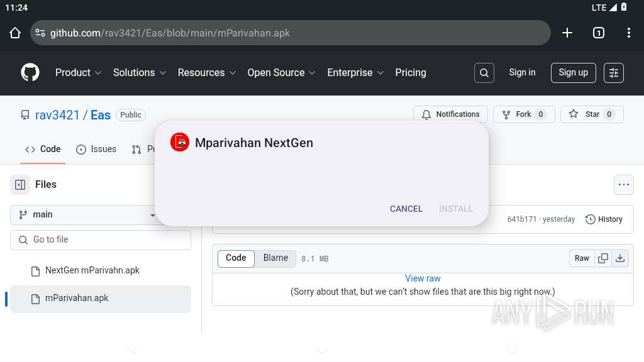Viewport: 644px width, 362px height.
Task: Cancel the Mparivahan NextGen install dialog
Action: tap(406, 209)
